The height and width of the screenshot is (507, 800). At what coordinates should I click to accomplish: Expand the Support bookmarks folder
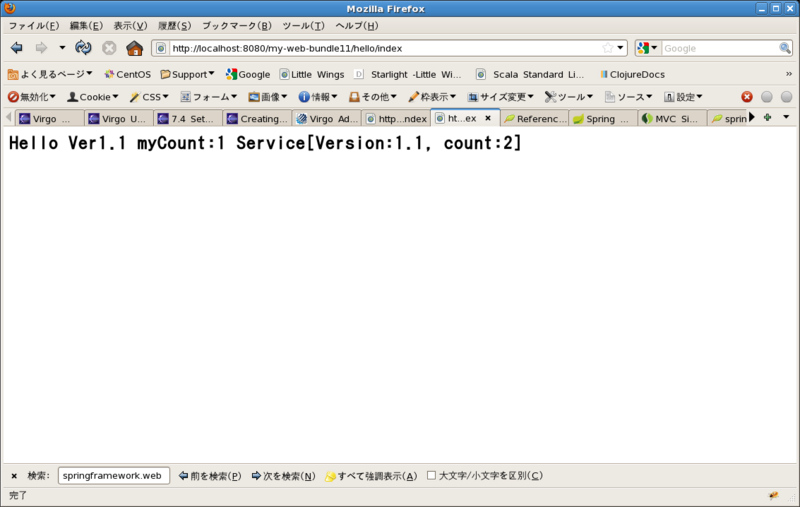[x=187, y=74]
